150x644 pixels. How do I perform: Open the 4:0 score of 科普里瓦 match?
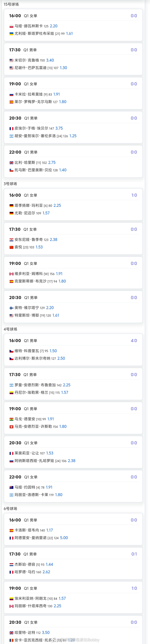pyautogui.click(x=134, y=341)
